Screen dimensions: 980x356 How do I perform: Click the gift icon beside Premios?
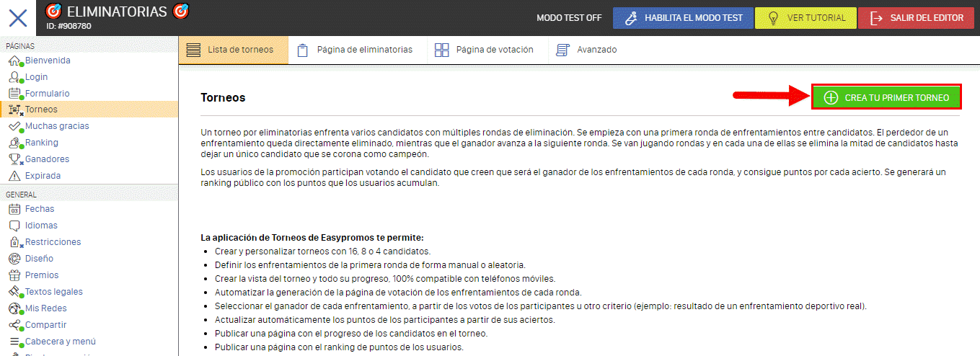14,275
